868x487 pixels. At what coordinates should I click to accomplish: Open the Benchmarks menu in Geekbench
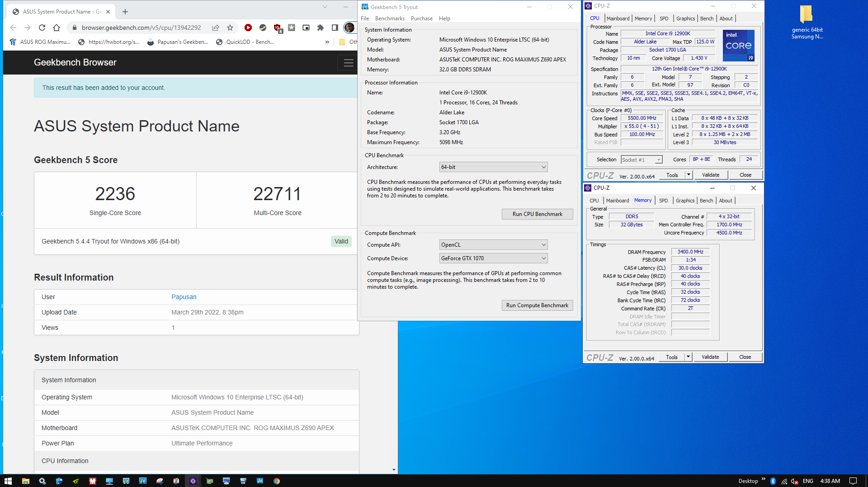390,19
